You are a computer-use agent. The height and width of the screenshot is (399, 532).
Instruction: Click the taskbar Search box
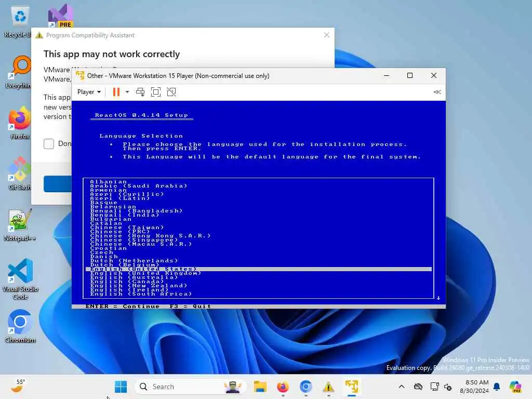191,387
